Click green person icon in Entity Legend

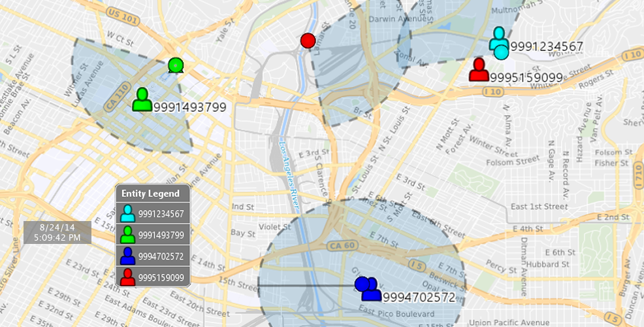pyautogui.click(x=127, y=235)
